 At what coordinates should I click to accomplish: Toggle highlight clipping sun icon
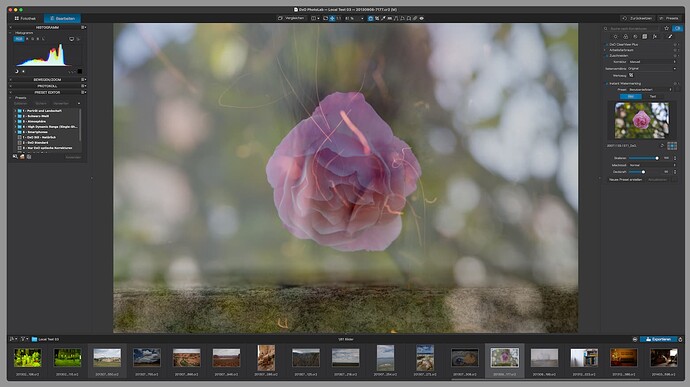(23, 71)
